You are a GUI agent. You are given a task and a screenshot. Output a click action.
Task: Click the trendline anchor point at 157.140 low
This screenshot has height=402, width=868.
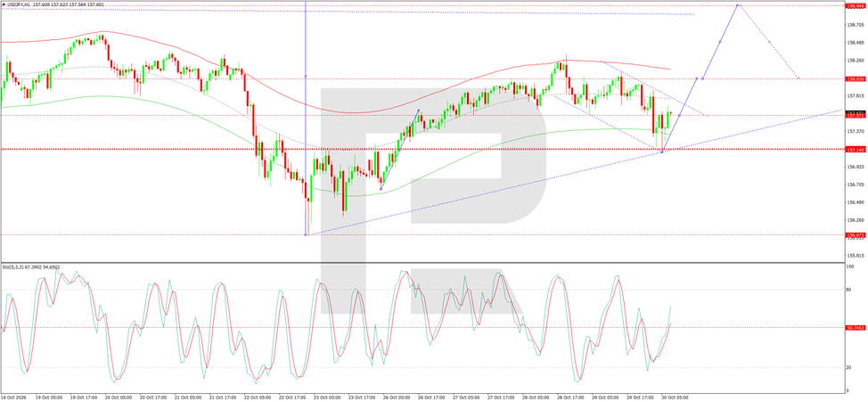tap(662, 152)
